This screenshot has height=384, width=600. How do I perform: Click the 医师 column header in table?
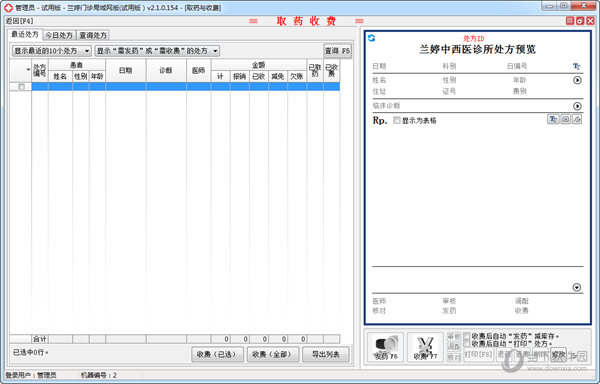pos(199,70)
